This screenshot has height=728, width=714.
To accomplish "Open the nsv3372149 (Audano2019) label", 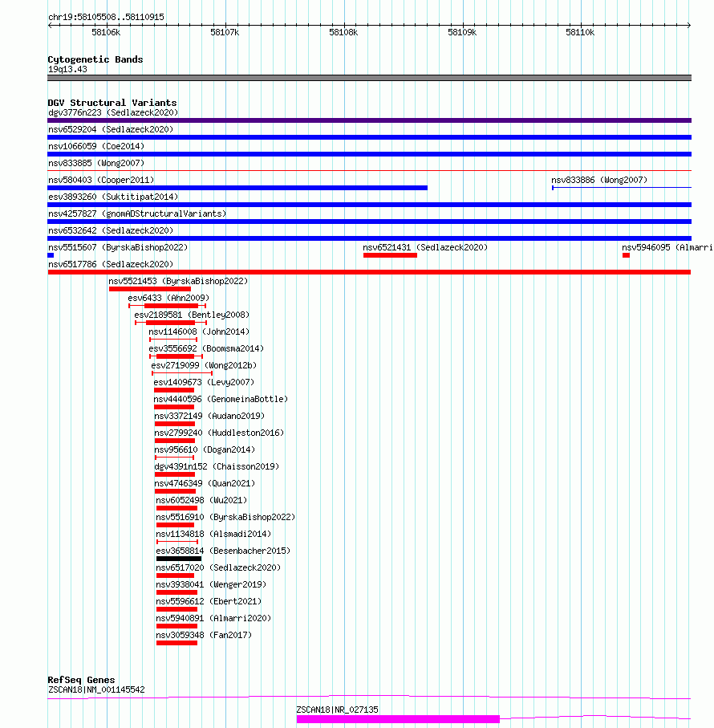I will pos(209,416).
